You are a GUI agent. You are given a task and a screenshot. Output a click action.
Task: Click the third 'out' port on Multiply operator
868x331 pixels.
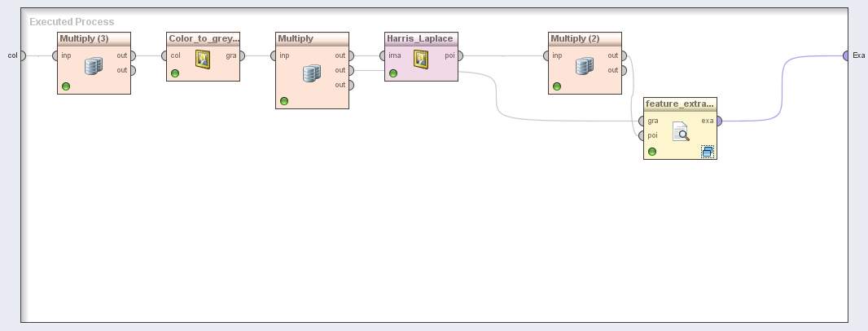pos(350,85)
